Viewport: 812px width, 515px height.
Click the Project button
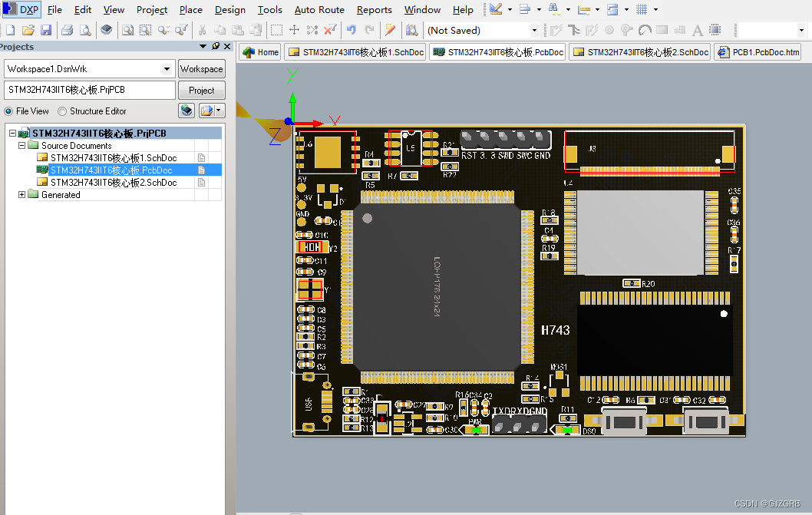click(201, 90)
